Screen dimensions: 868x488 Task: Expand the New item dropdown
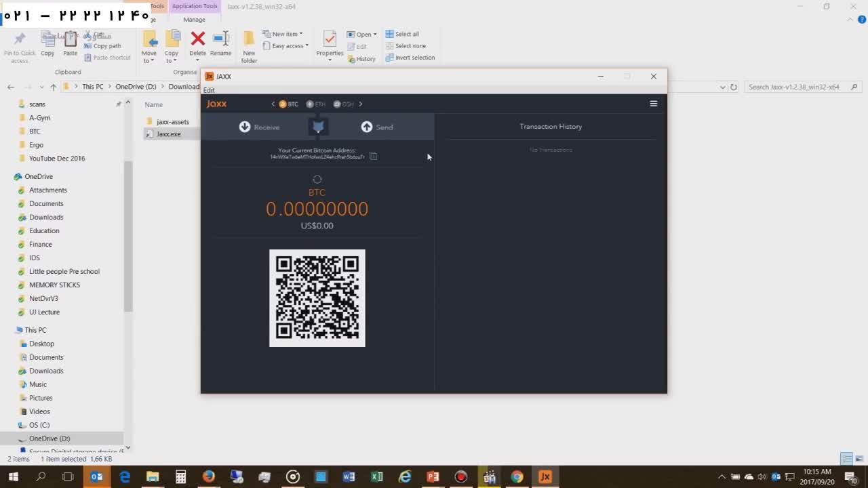pos(287,34)
